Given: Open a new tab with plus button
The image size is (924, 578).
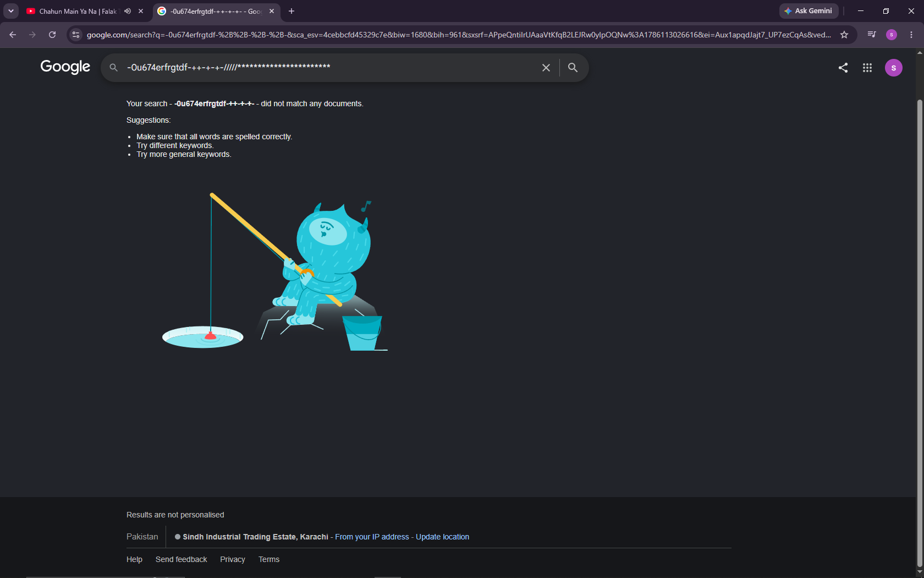Looking at the screenshot, I should coord(291,11).
